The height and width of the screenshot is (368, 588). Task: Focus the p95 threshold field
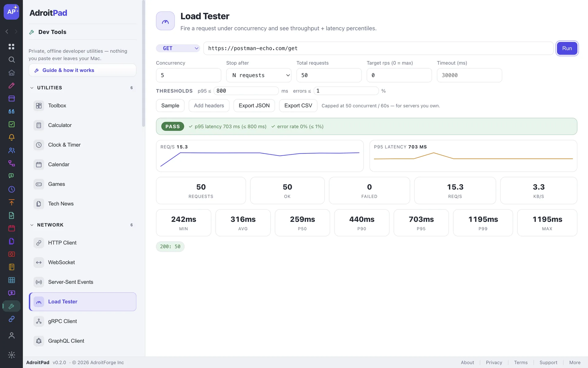246,91
